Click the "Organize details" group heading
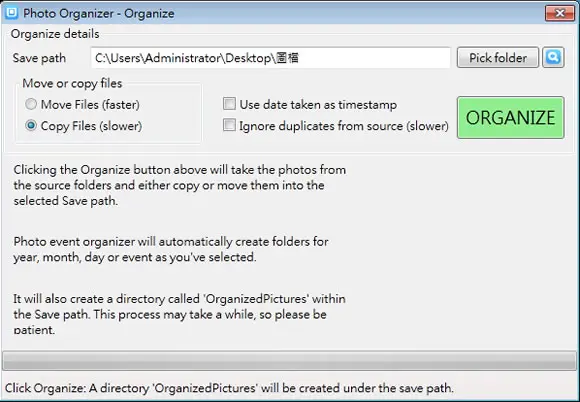 pos(55,34)
